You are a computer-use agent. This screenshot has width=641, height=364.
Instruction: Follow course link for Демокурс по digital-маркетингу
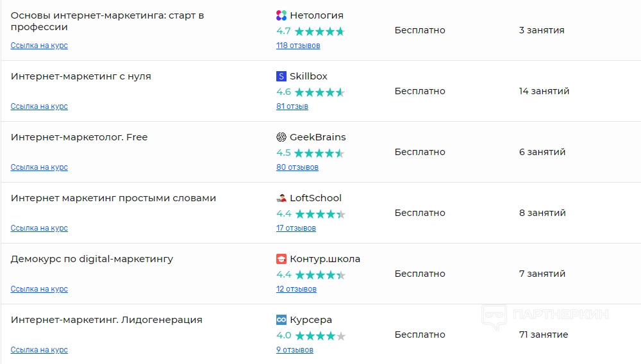point(39,289)
